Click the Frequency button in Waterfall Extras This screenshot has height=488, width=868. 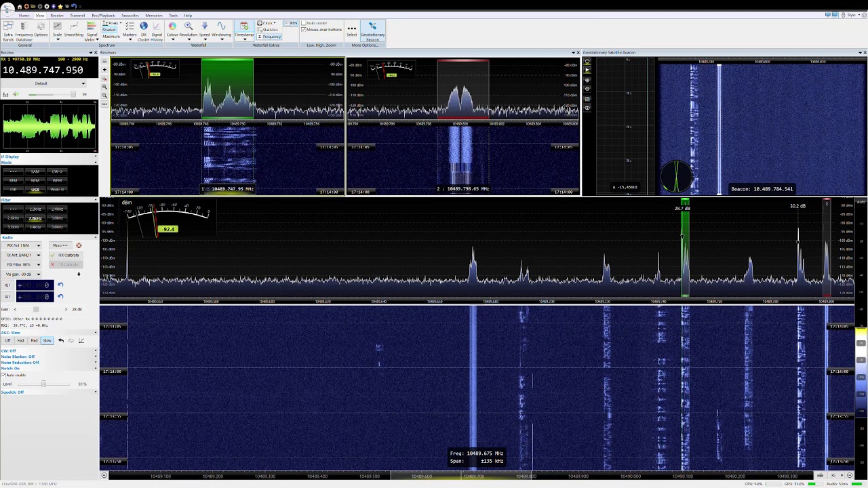[269, 37]
